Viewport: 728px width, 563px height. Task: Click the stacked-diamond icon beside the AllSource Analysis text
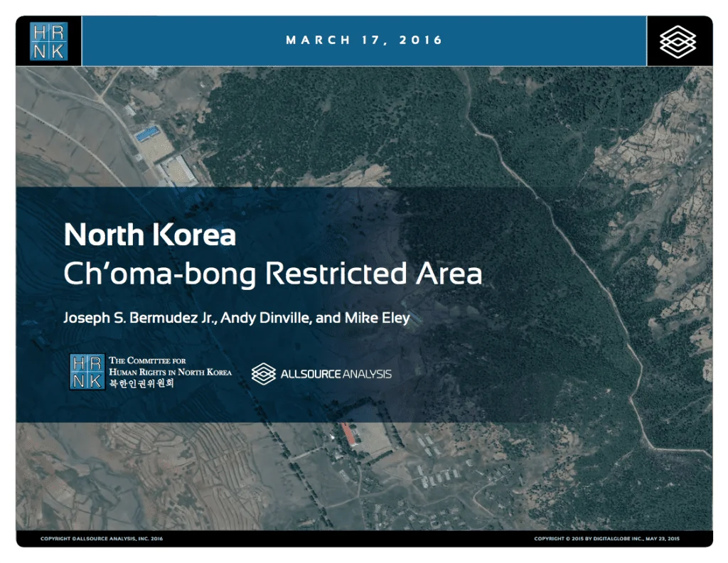point(264,373)
